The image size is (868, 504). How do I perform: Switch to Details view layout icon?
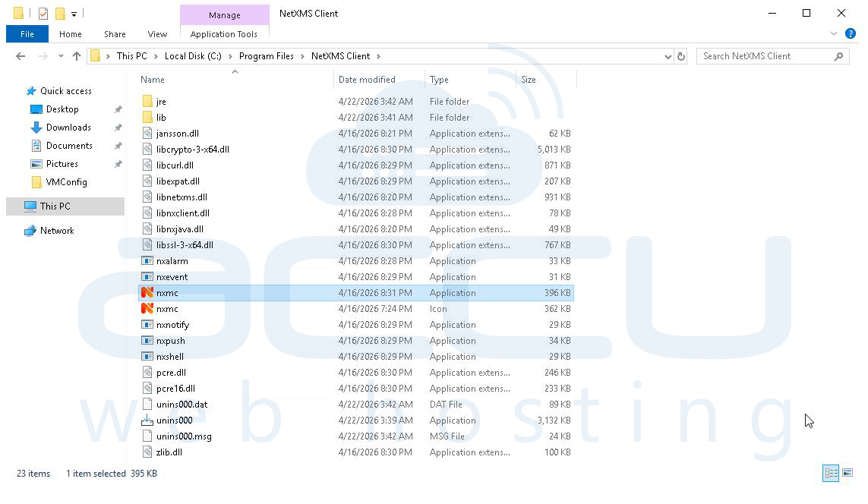tap(831, 473)
